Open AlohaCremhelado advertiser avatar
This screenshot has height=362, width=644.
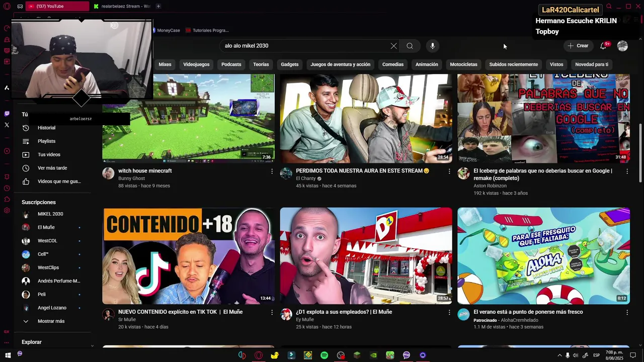pos(463,314)
